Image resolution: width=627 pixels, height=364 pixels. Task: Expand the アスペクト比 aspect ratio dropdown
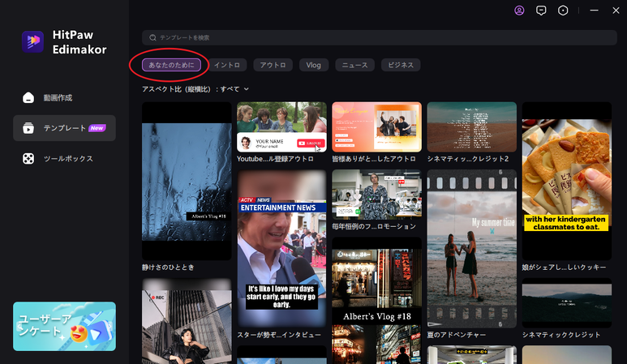coord(246,88)
